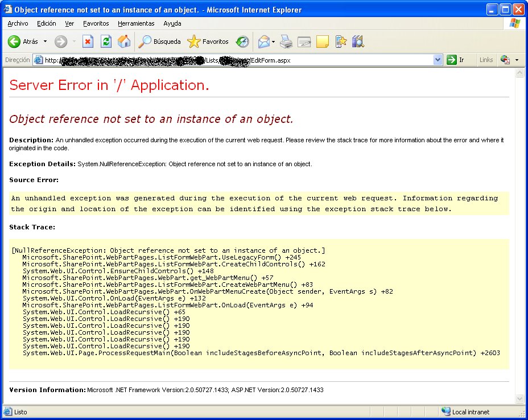Viewport: 528px width, 420px height.
Task: Click the 'Exception Details:' label
Action: tap(43, 164)
